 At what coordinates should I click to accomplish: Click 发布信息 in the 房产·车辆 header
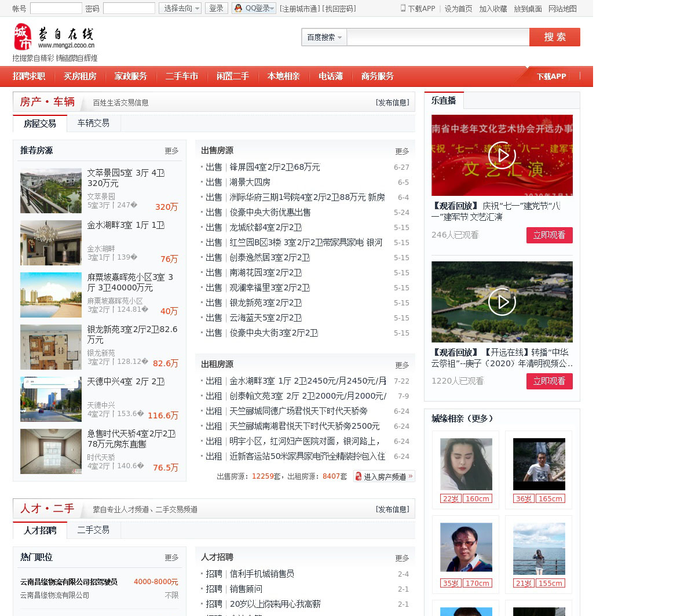pos(393,103)
